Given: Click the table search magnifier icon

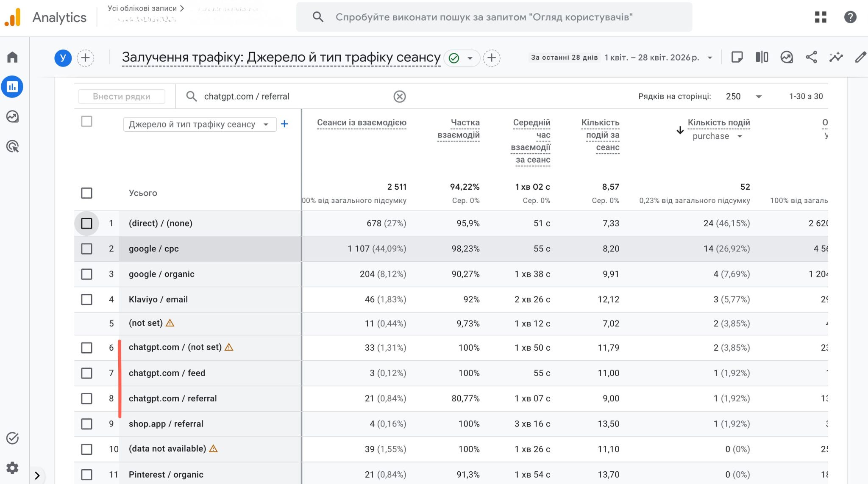Looking at the screenshot, I should [x=192, y=97].
